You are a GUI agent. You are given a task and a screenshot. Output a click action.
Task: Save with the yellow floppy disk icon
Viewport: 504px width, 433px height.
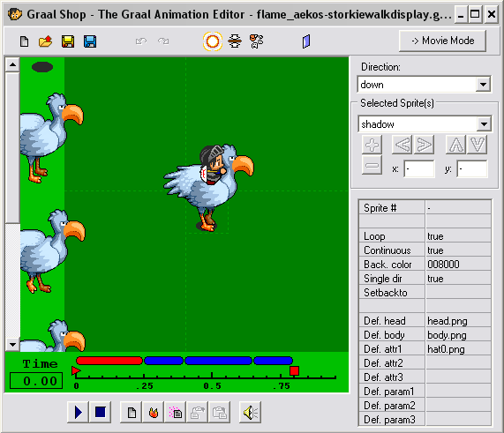tap(68, 41)
